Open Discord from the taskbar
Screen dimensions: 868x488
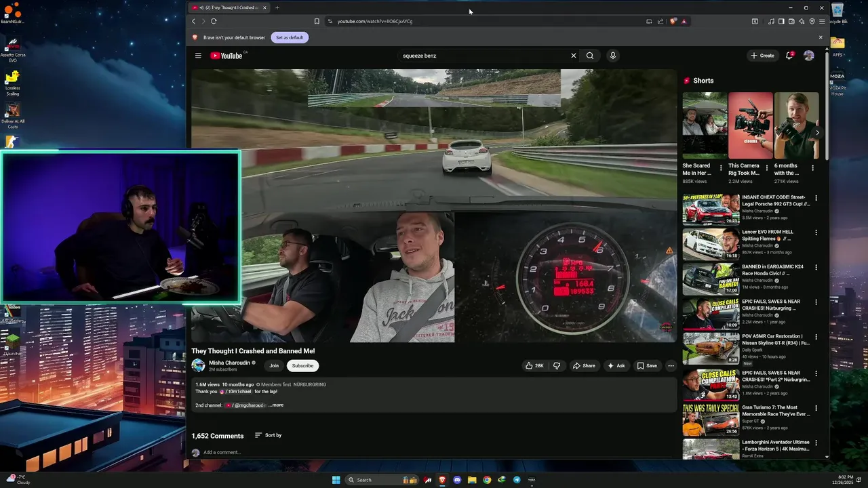coord(457,480)
